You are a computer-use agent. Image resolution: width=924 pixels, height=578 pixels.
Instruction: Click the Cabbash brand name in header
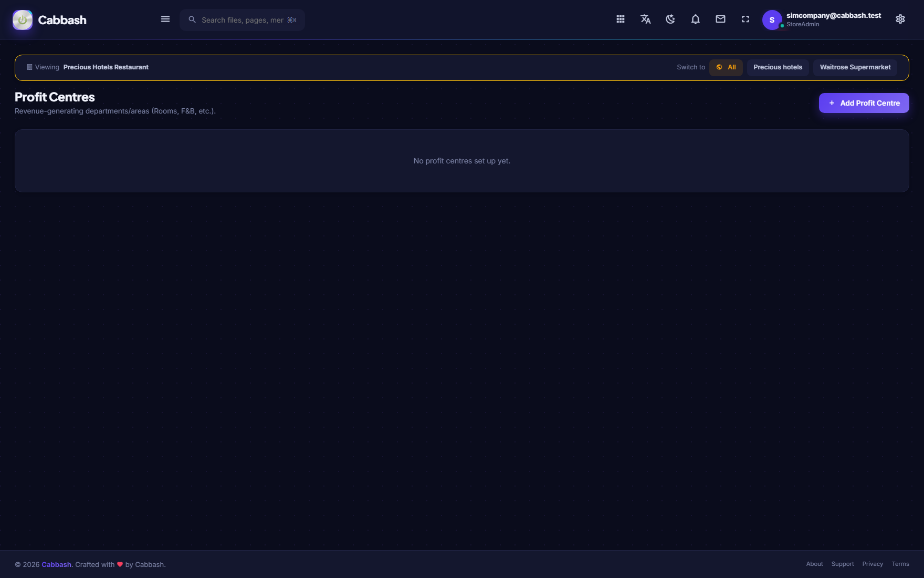pyautogui.click(x=62, y=20)
